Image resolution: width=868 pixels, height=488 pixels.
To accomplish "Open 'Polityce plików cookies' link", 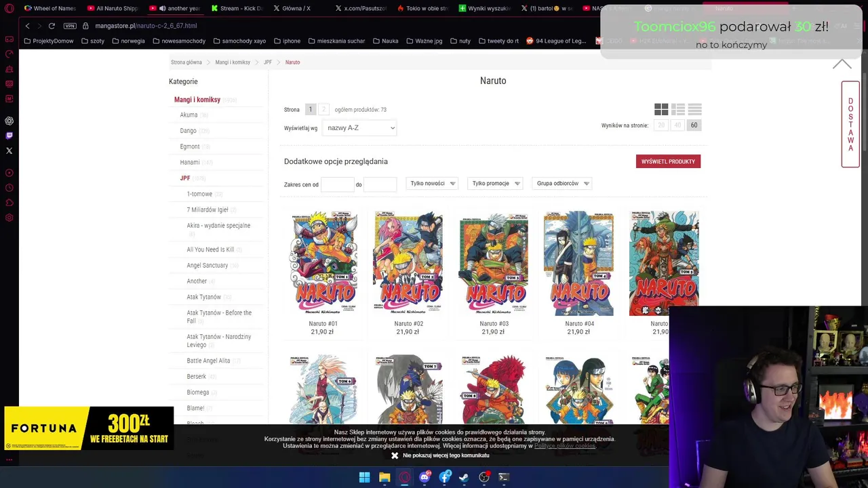I will (565, 446).
